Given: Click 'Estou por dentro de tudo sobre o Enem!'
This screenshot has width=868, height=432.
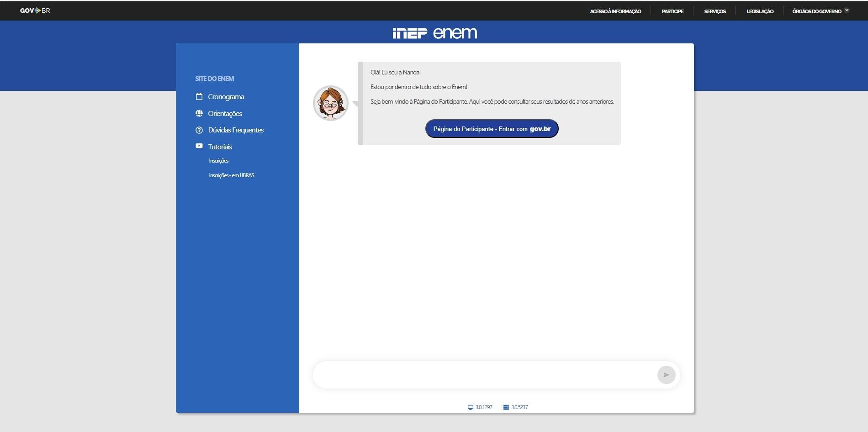Looking at the screenshot, I should (419, 87).
